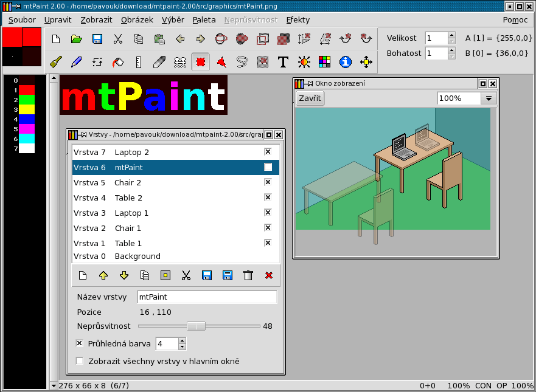Pick the green palette colour 2
The width and height of the screenshot is (536, 392).
point(27,100)
